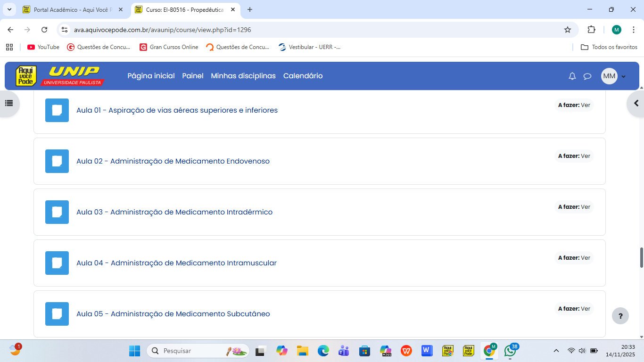Image resolution: width=644 pixels, height=362 pixels.
Task: Expand the MM user profile menu
Action: tap(613, 76)
